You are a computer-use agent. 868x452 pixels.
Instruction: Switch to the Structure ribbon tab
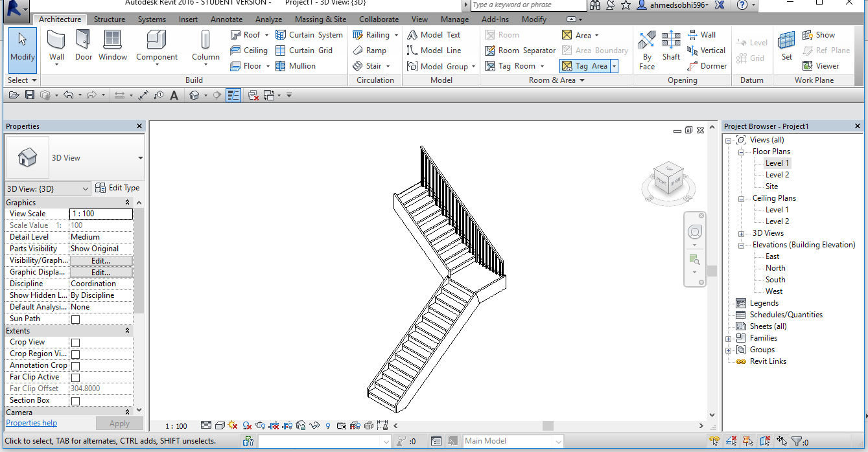point(109,19)
